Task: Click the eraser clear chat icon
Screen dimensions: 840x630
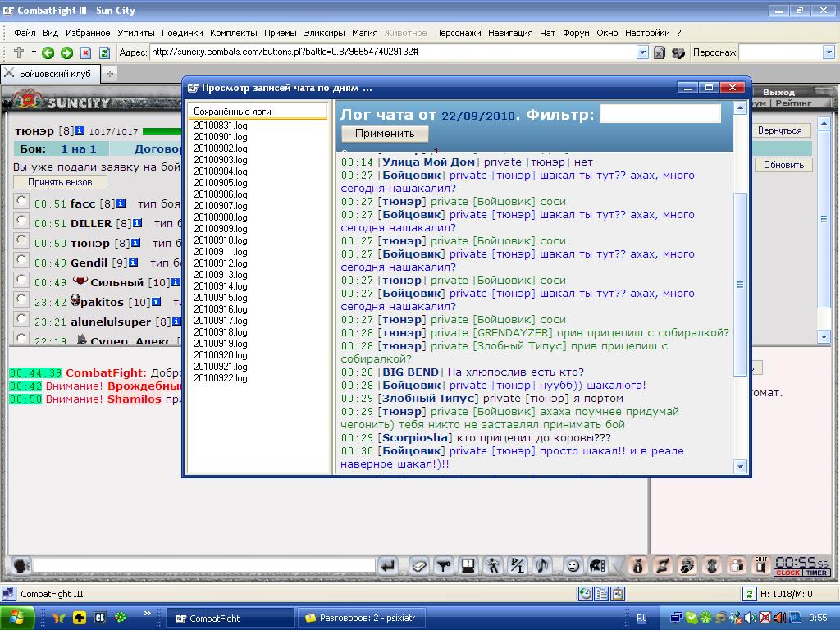Action: (x=419, y=565)
